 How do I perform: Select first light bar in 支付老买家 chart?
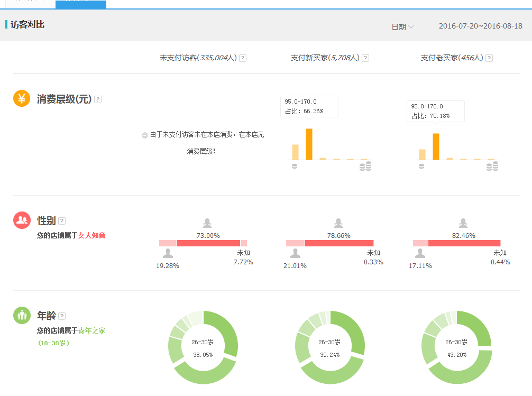coord(422,154)
